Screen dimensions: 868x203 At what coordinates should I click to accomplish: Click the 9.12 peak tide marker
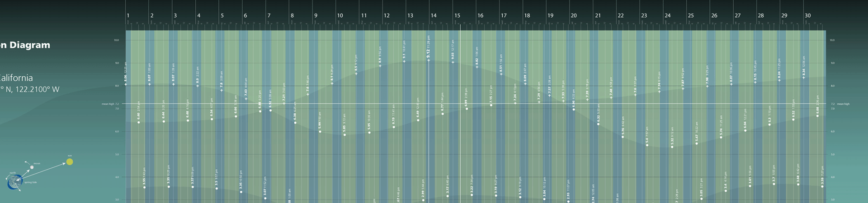point(429,60)
